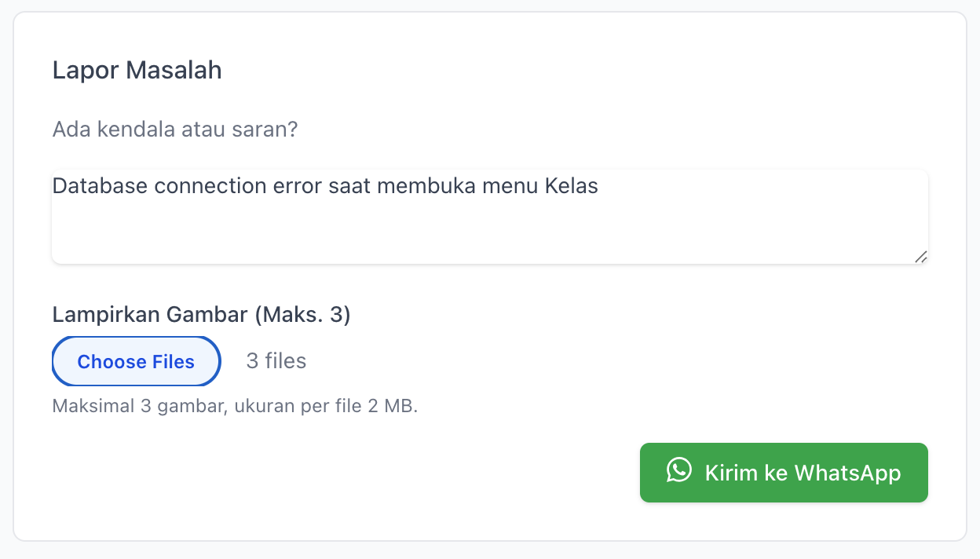Place cursor after the word "Kelas"

(599, 186)
